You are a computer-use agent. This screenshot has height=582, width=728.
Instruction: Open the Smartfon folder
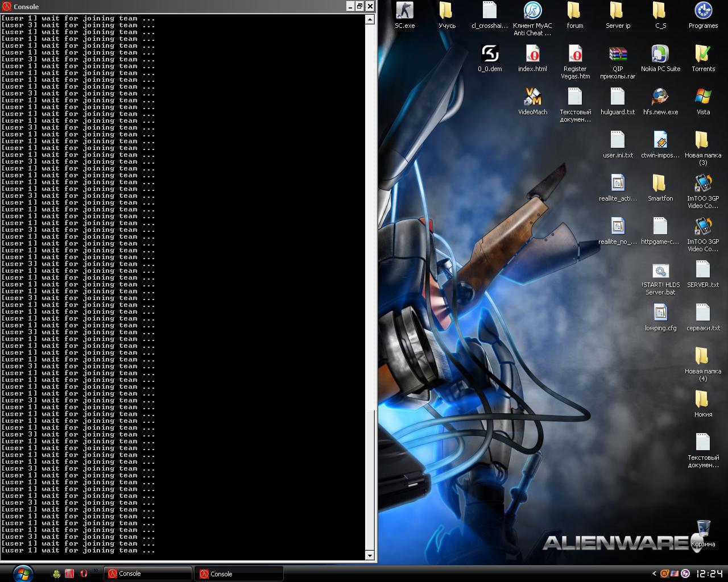pyautogui.click(x=660, y=188)
